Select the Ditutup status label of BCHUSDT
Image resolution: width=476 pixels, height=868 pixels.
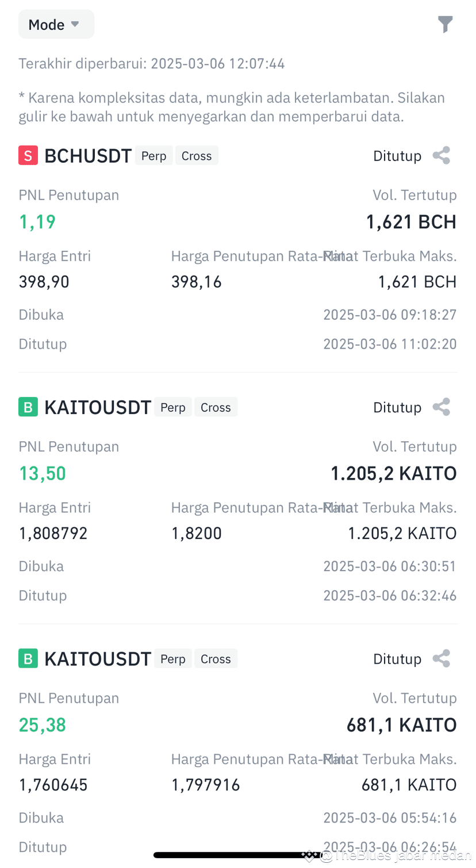[397, 156]
